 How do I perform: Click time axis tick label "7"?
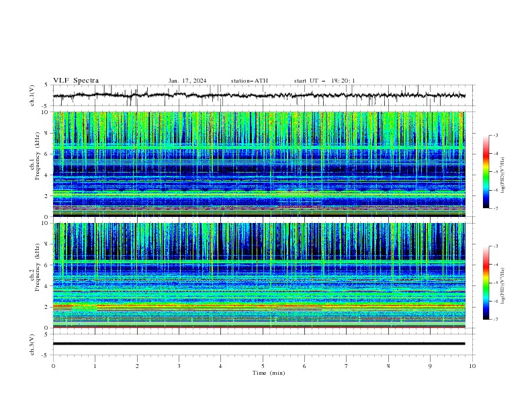click(x=347, y=366)
